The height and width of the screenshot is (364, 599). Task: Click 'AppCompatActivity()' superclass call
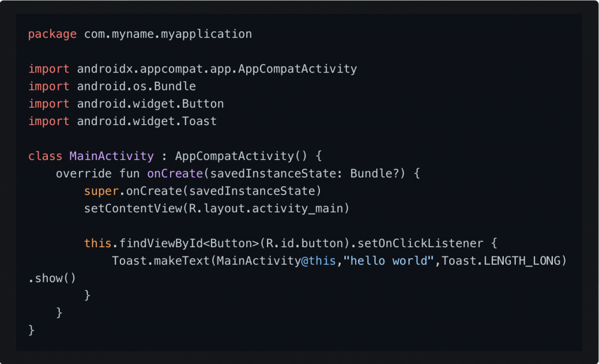click(x=241, y=156)
